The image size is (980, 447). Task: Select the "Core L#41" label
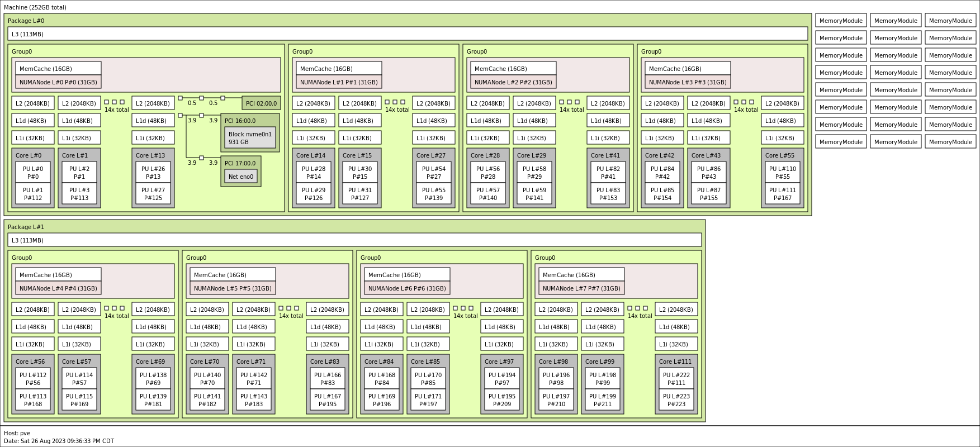click(x=605, y=156)
